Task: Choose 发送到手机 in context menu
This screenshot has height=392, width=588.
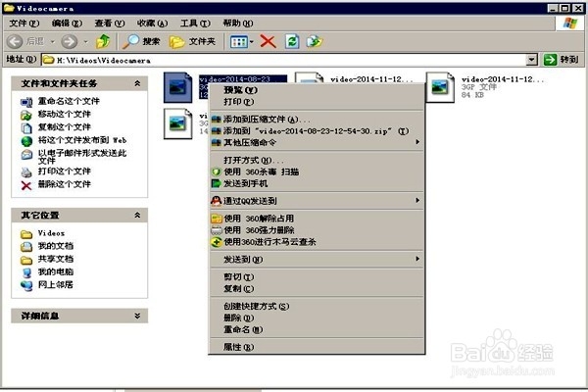Action: 317,183
